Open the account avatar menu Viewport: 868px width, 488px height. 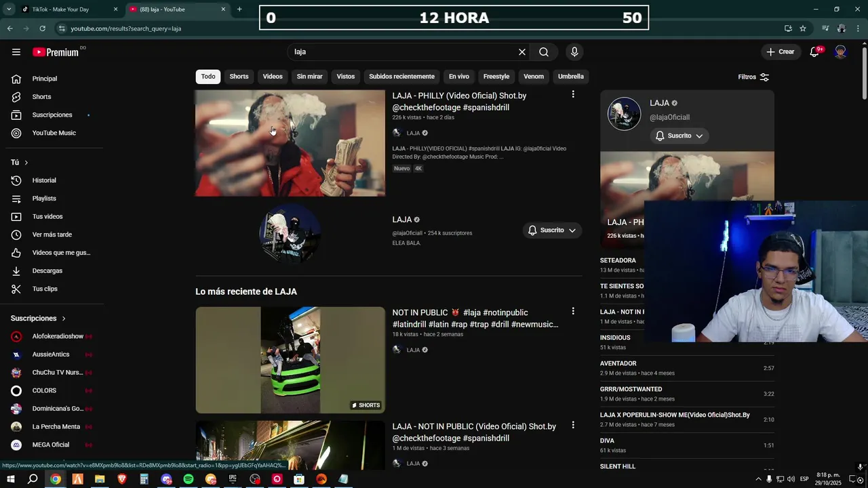[x=840, y=52]
